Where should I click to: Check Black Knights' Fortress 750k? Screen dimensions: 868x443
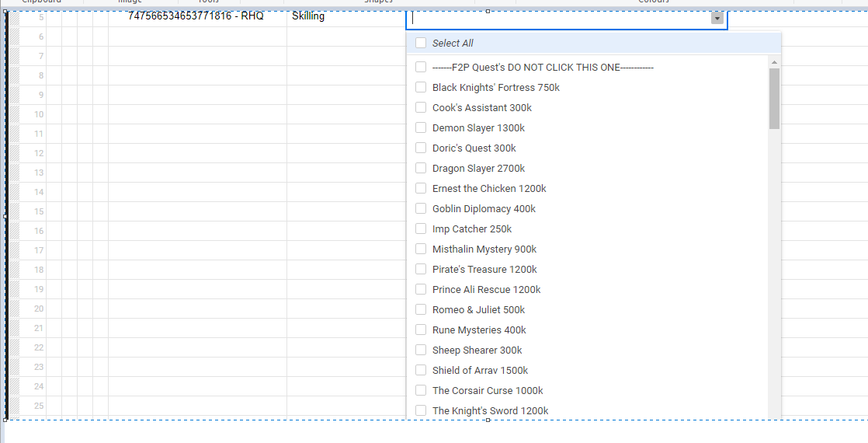421,87
